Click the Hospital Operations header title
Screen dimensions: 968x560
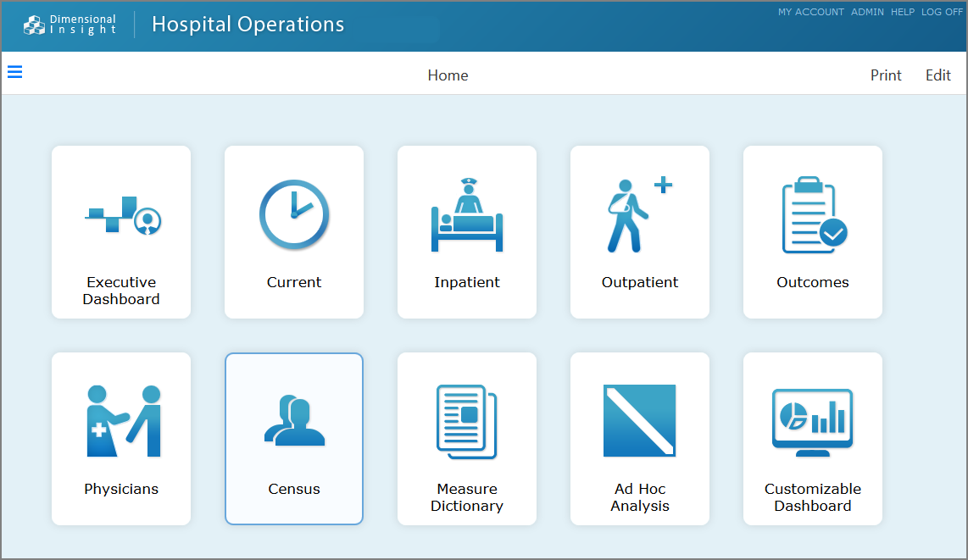click(248, 24)
